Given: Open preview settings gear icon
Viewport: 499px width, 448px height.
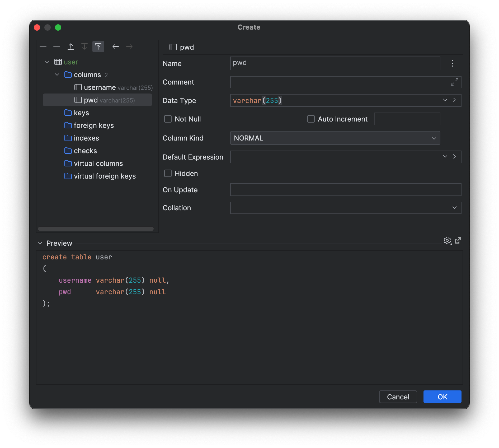Looking at the screenshot, I should click(447, 241).
